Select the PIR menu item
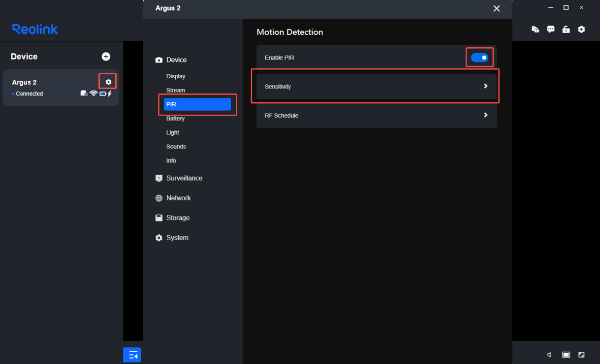Image resolution: width=600 pixels, height=364 pixels. click(x=197, y=104)
